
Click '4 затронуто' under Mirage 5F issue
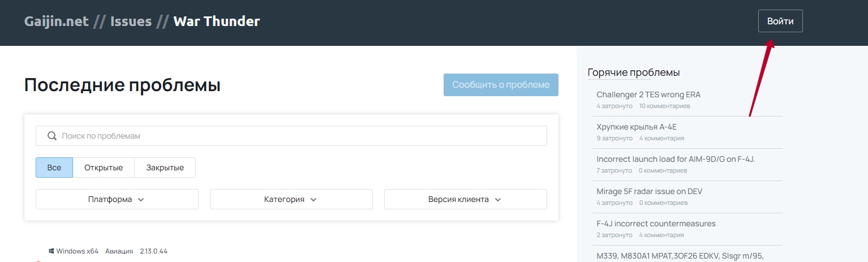click(615, 203)
